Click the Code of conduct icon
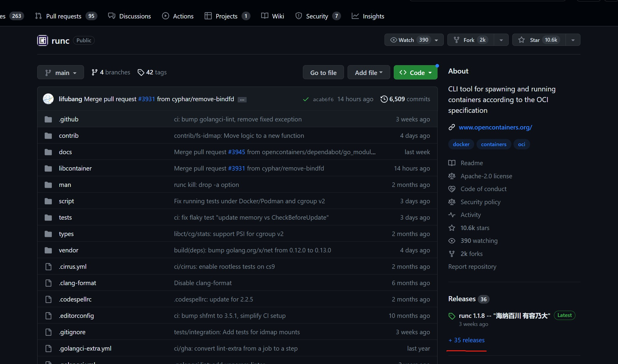Viewport: 618px width, 364px height. [x=451, y=188]
